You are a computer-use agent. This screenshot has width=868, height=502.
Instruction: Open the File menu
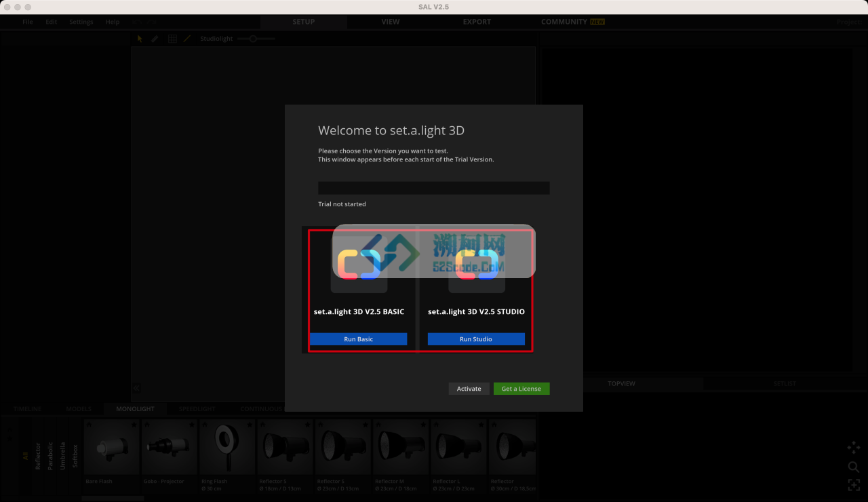coord(27,22)
